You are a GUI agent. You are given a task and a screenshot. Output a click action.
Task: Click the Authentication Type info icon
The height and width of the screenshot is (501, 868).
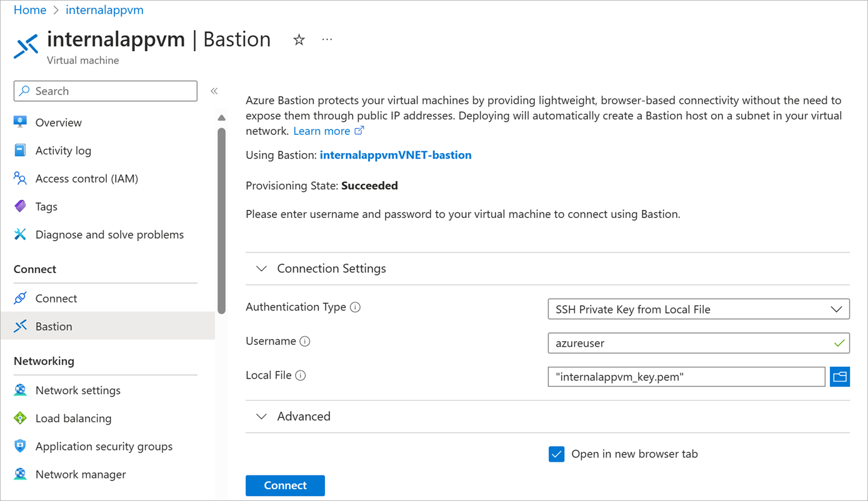click(356, 307)
